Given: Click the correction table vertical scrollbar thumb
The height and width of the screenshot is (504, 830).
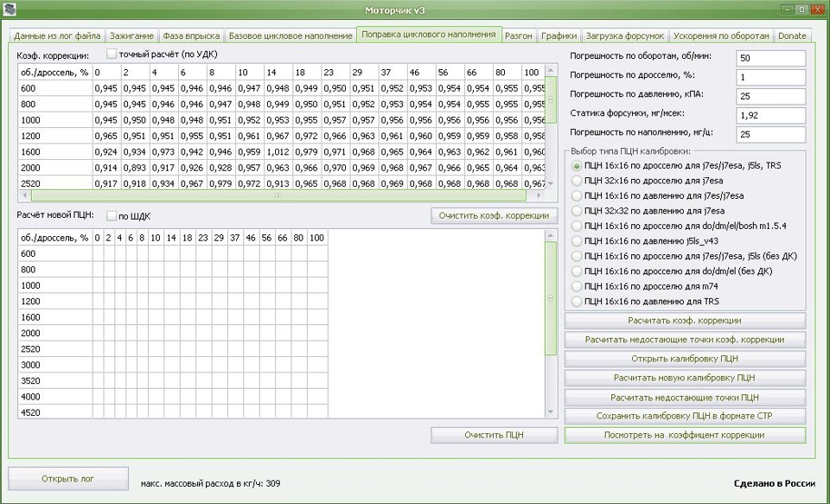Looking at the screenshot, I should [551, 99].
